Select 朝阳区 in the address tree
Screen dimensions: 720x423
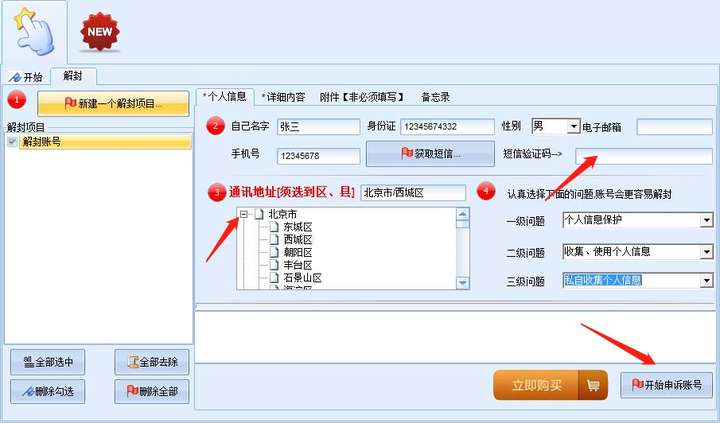[297, 253]
